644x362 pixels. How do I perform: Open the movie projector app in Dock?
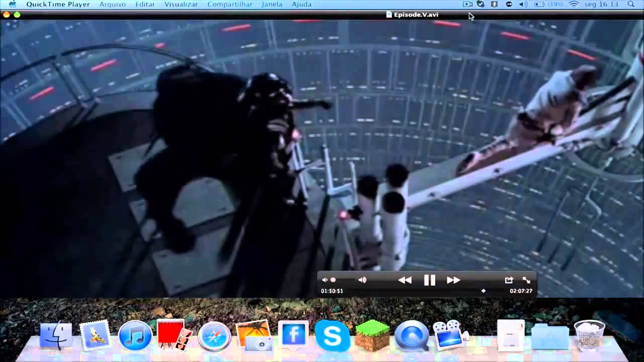coord(450,335)
